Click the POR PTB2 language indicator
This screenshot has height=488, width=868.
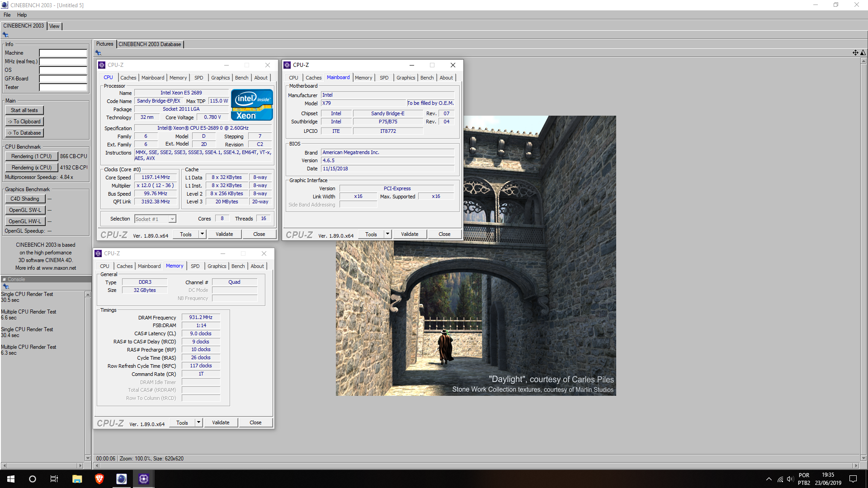[804, 479]
